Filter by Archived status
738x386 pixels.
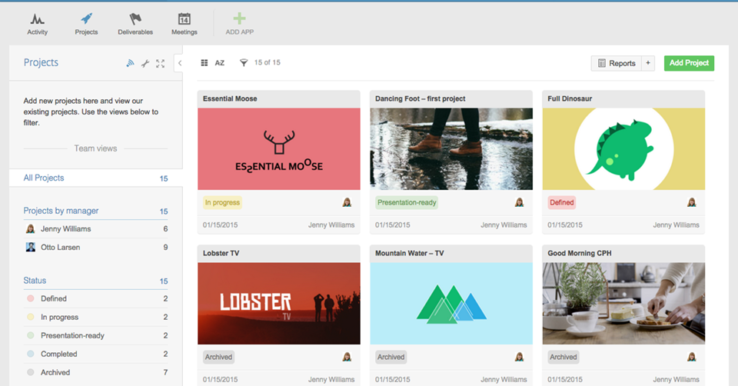[x=96, y=372]
